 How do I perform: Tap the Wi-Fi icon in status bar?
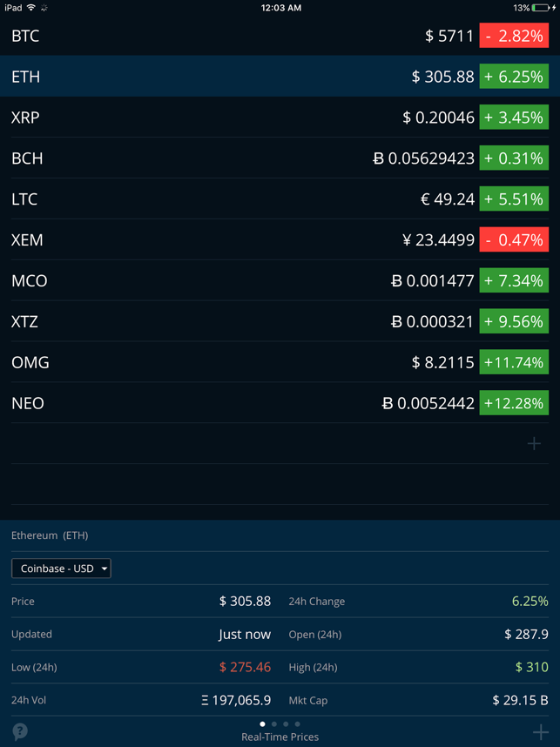[31, 7]
